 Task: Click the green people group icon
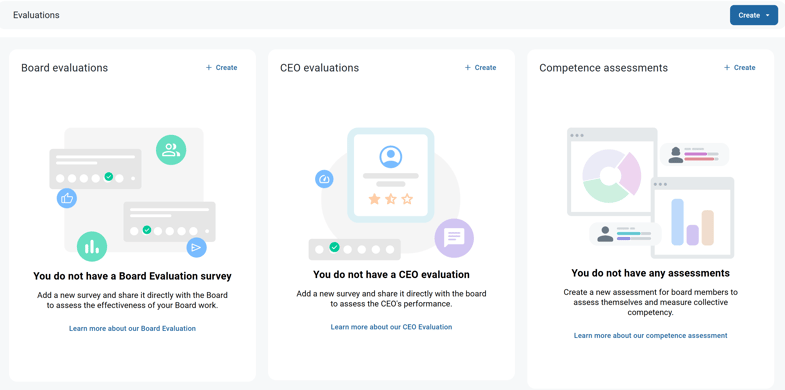point(171,150)
